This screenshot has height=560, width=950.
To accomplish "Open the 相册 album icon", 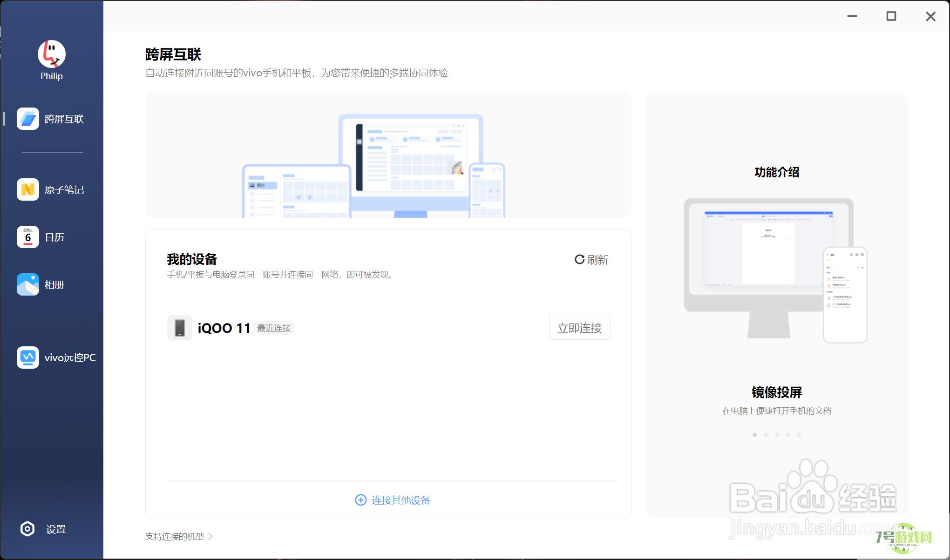I will click(x=28, y=284).
